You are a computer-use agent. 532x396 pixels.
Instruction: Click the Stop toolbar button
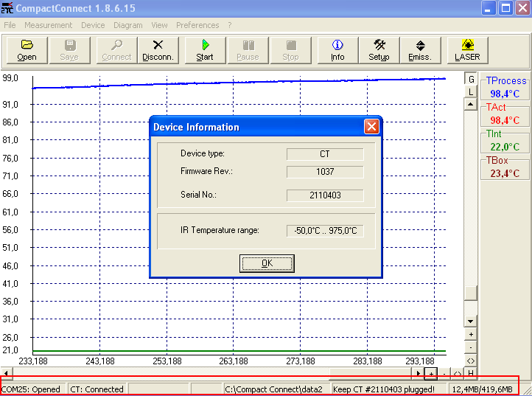291,50
